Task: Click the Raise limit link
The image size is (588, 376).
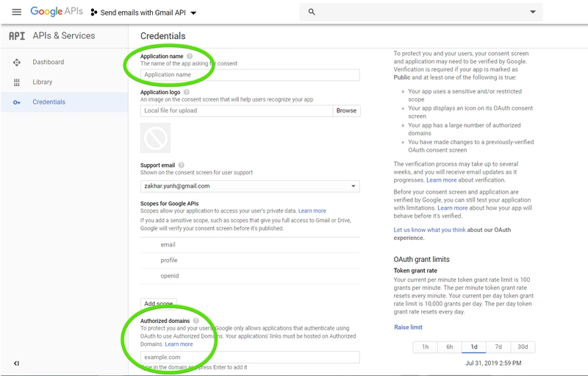Action: [x=408, y=327]
